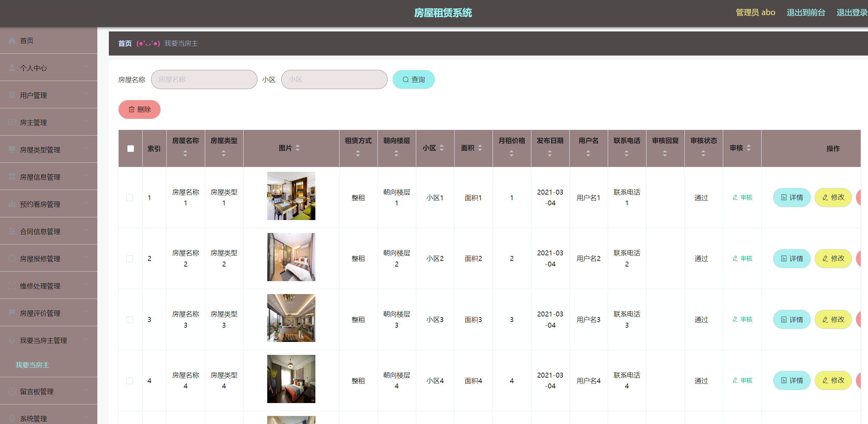Click the microphone icon beside 我要当房主管理
This screenshot has height=424, width=868.
[12, 340]
